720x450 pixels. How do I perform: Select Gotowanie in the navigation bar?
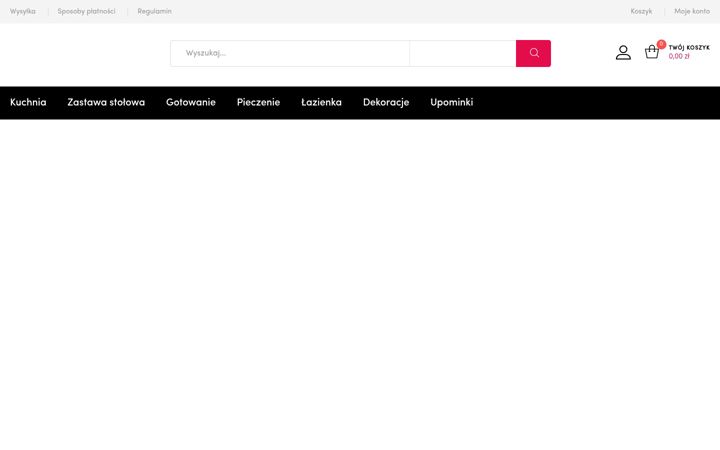pyautogui.click(x=191, y=102)
